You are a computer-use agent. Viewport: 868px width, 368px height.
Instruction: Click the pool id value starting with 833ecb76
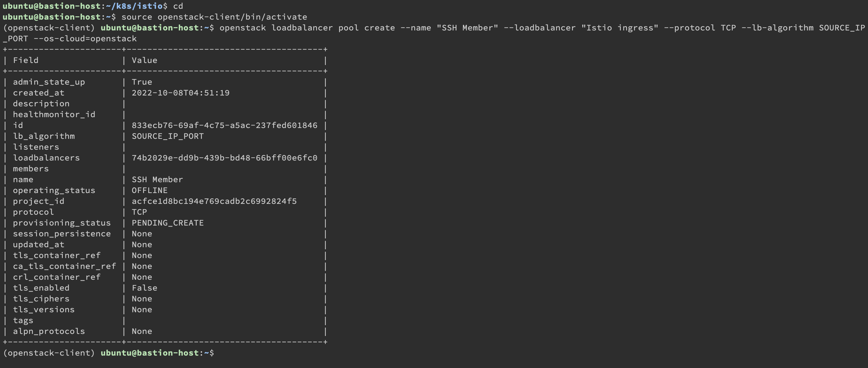[224, 126]
